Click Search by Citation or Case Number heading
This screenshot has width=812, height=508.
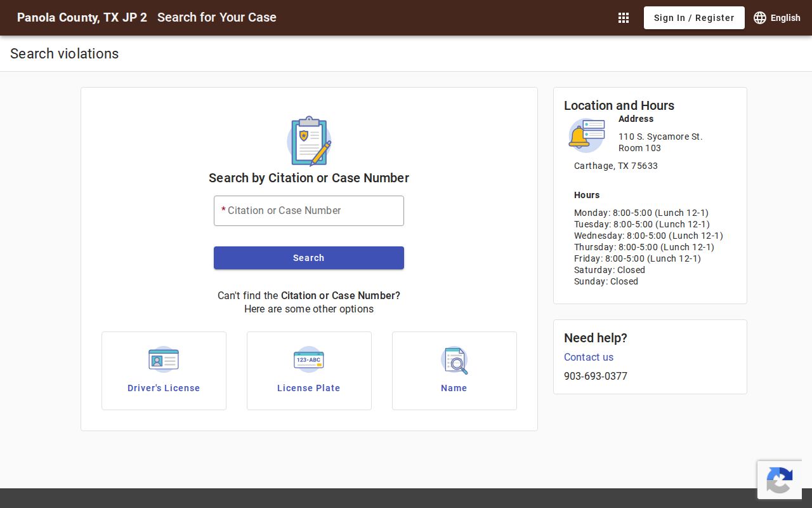point(309,178)
